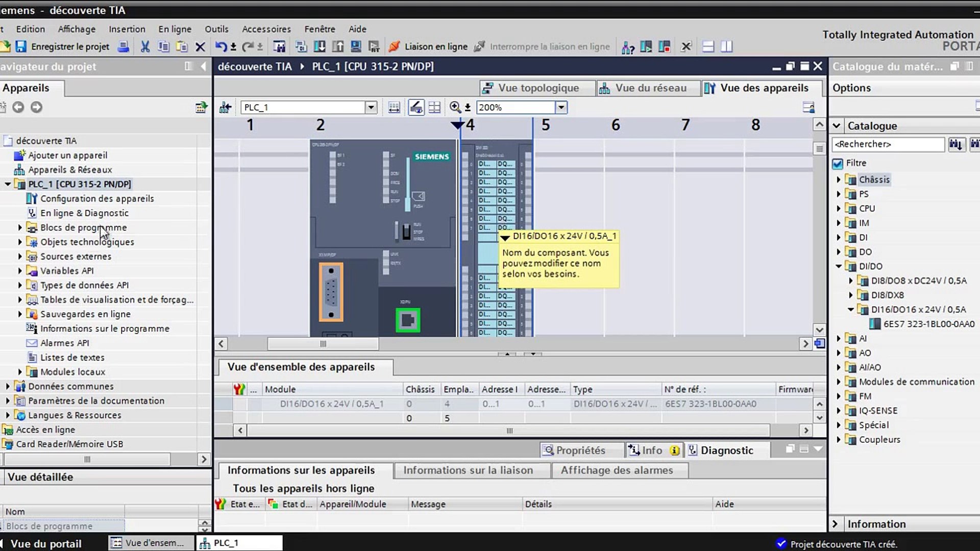Click the split editor horizontally icon

[x=708, y=46]
